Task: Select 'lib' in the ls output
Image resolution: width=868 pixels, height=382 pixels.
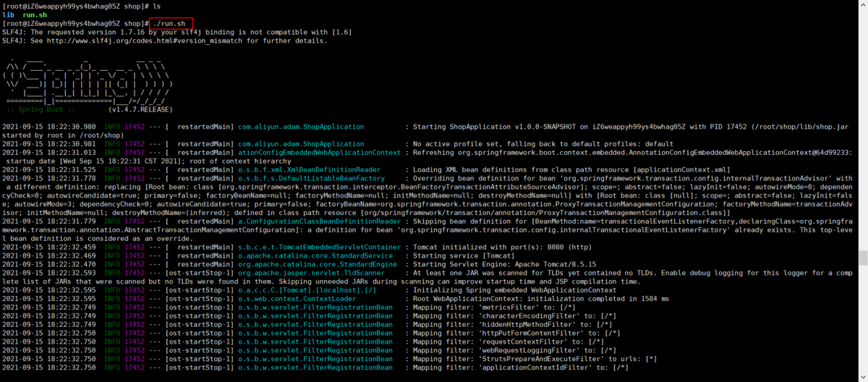Action: coord(8,14)
